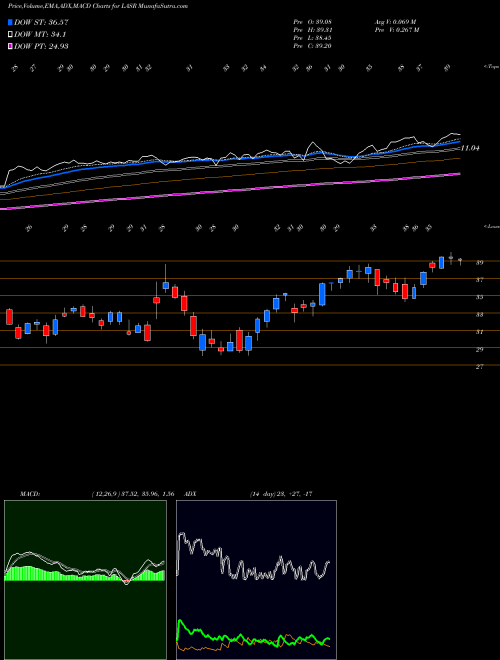Select the 'DOW ST: 36.57' legend text
This screenshot has height=660, width=500.
point(41,22)
